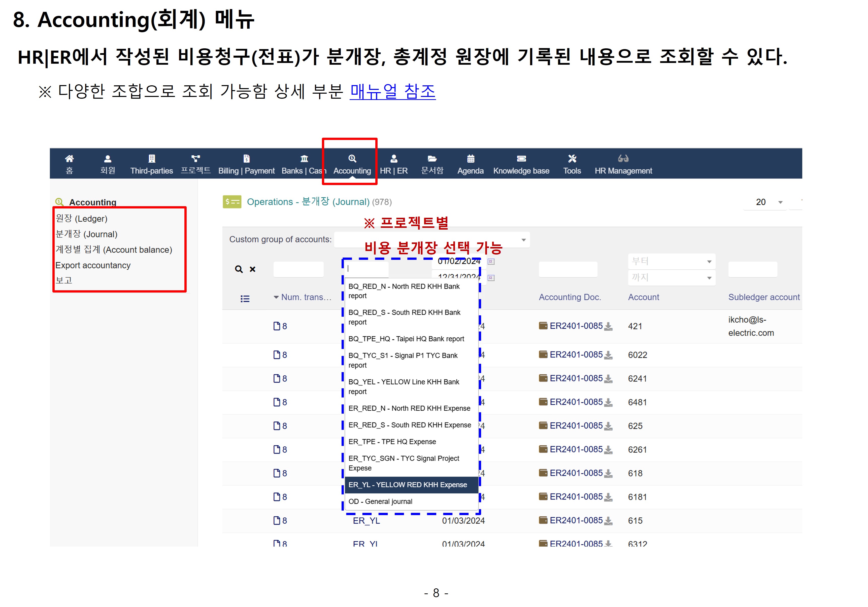Viewport: 868px width, 607px height.
Task: Click the Home house icon
Action: pyautogui.click(x=69, y=158)
